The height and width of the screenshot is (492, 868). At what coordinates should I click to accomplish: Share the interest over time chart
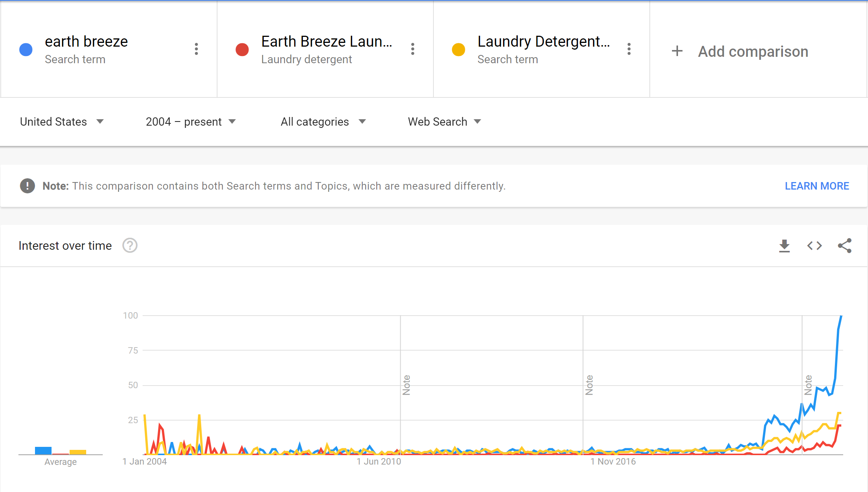[x=844, y=246]
